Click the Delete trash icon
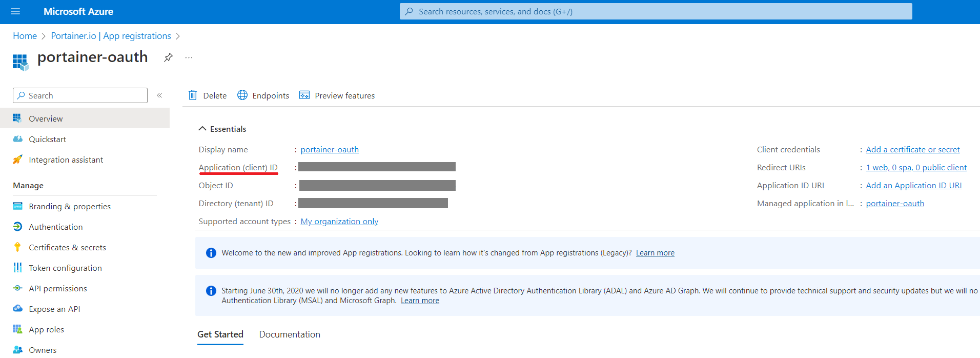Screen dimensions: 980x358 pos(193,95)
